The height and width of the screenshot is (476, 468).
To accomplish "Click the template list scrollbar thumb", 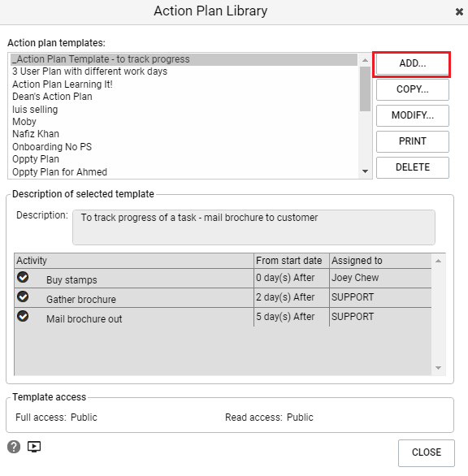I will pos(365,89).
